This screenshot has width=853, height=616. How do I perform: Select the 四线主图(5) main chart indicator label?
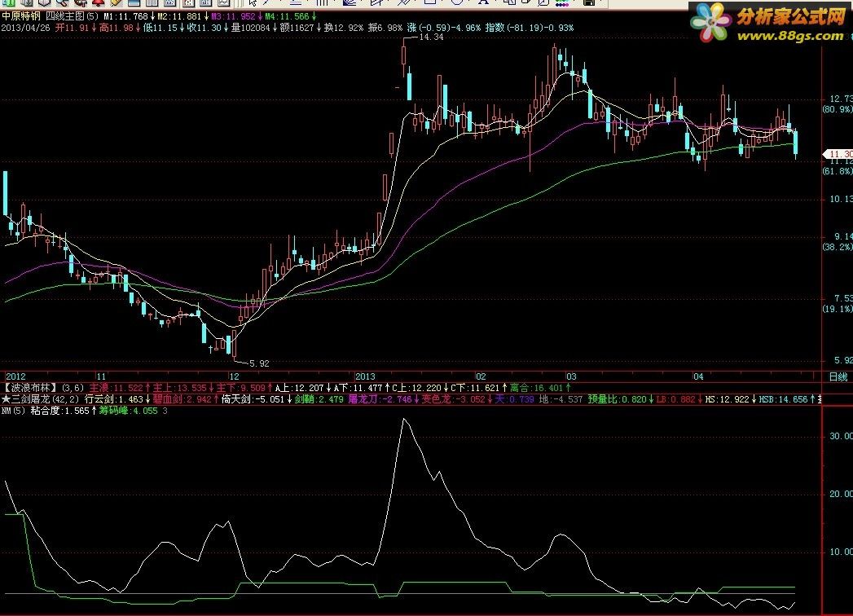pyautogui.click(x=73, y=16)
